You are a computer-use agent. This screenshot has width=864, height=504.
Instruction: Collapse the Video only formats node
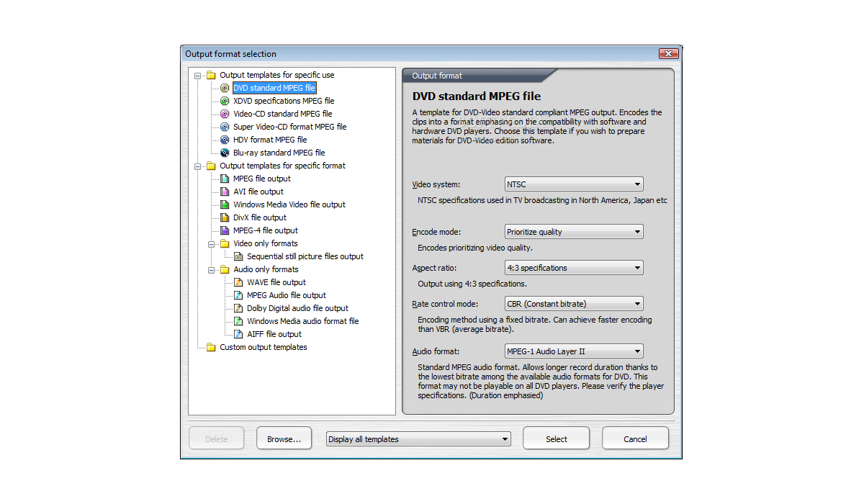point(212,243)
